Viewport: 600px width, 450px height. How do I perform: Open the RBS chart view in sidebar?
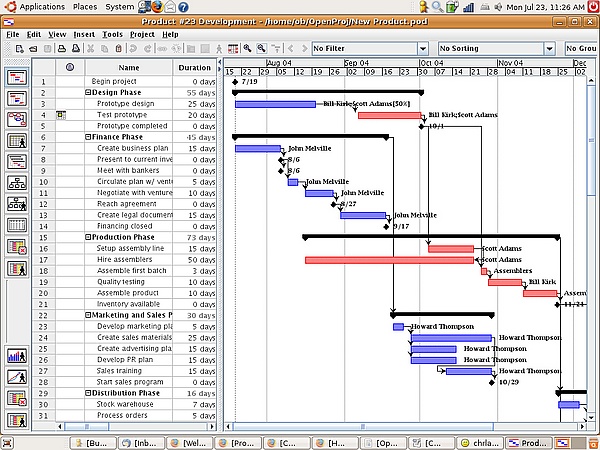click(x=17, y=204)
